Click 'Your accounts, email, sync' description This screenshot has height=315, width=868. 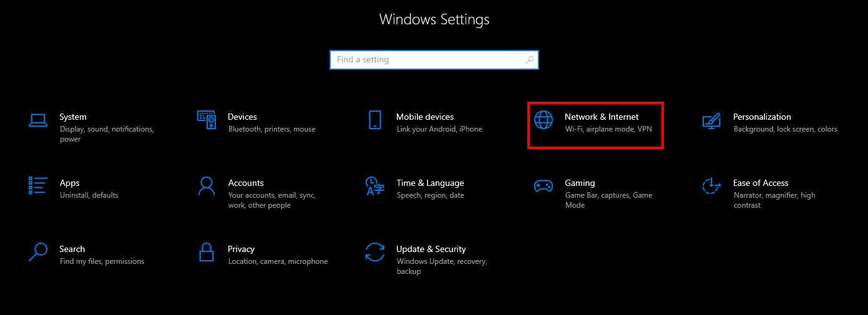pyautogui.click(x=272, y=195)
